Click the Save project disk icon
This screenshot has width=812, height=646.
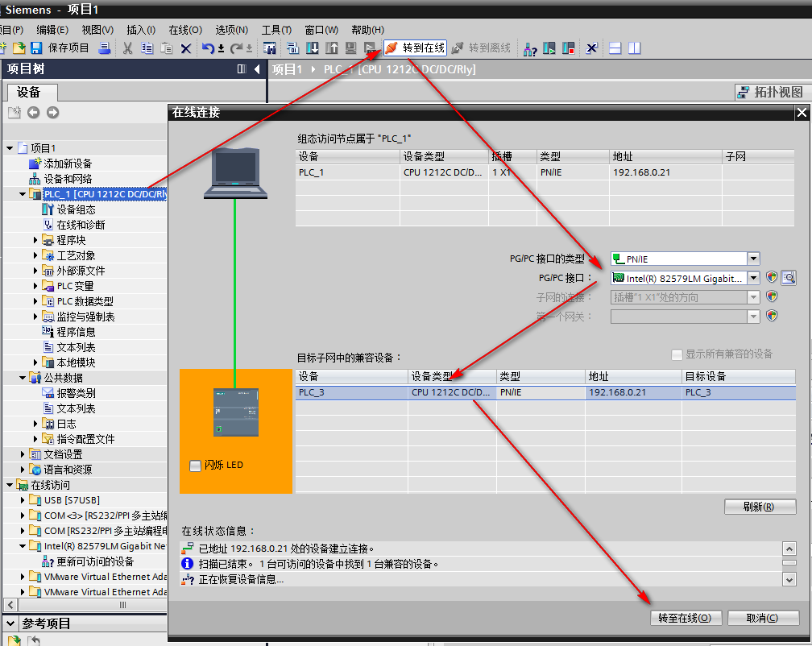36,48
